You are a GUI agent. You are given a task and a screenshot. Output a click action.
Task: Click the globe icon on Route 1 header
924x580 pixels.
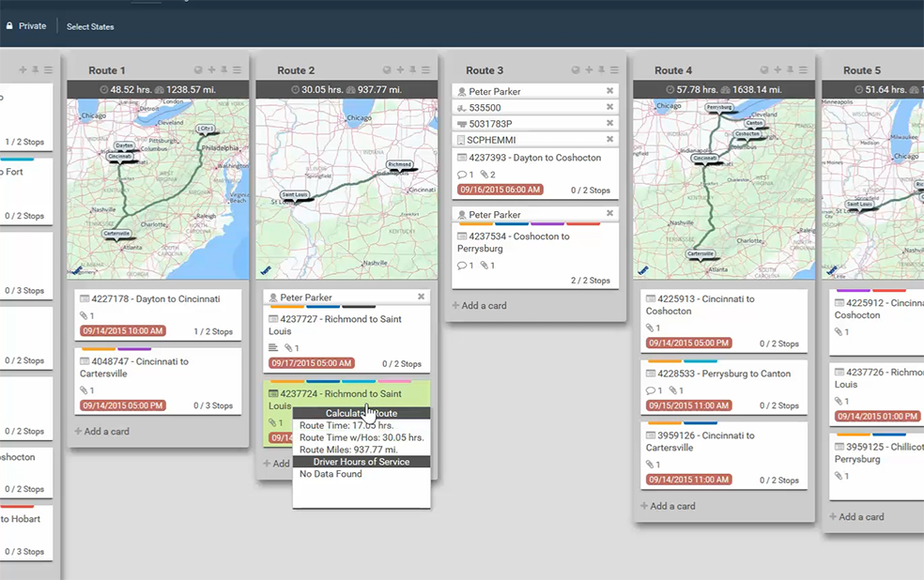[x=197, y=70]
